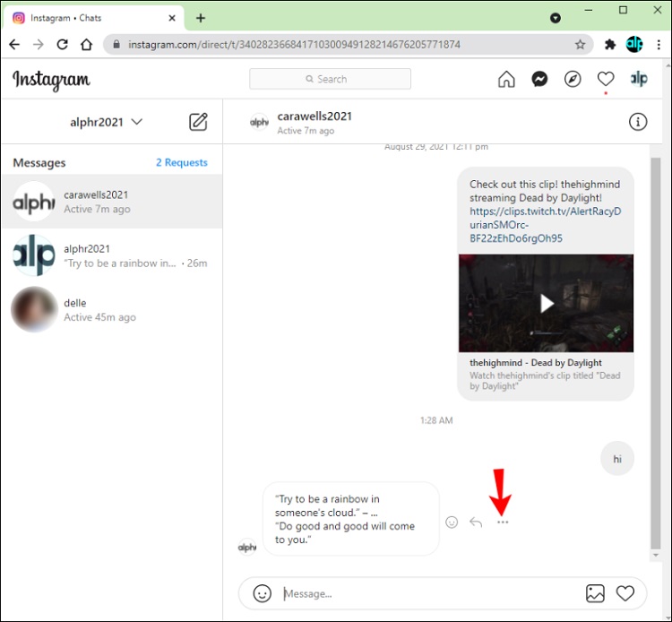Open Instagram home feed icon
Screen dimensions: 672x622
(506, 80)
